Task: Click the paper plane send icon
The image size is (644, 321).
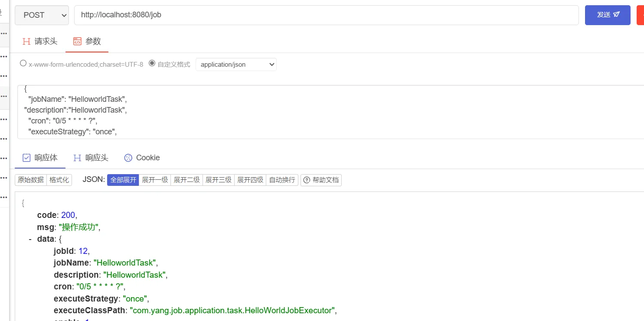Action: [616, 15]
